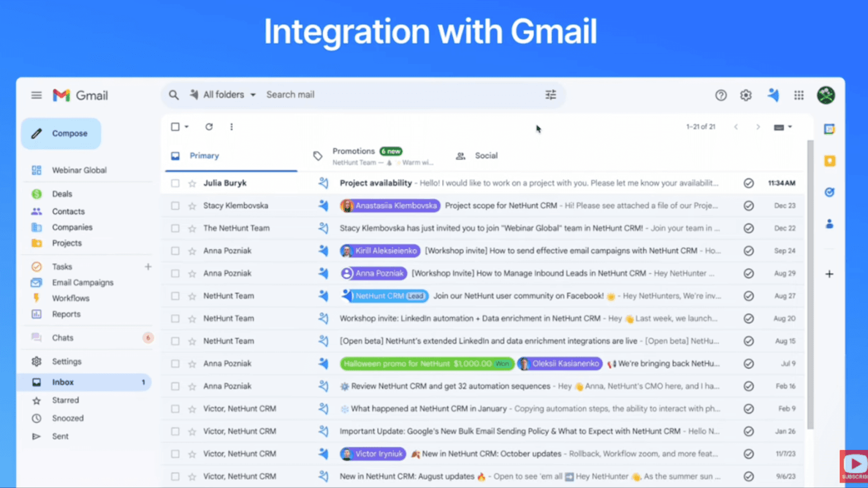Open the Google apps grid icon

click(x=799, y=95)
